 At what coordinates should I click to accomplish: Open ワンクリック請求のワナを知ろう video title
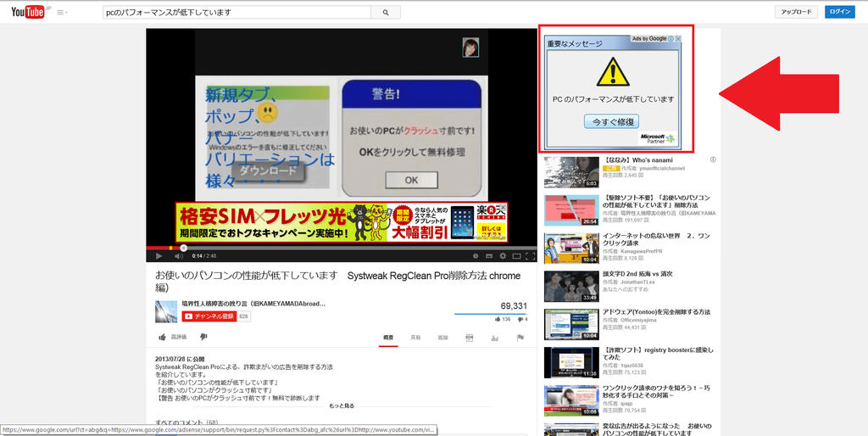click(658, 392)
